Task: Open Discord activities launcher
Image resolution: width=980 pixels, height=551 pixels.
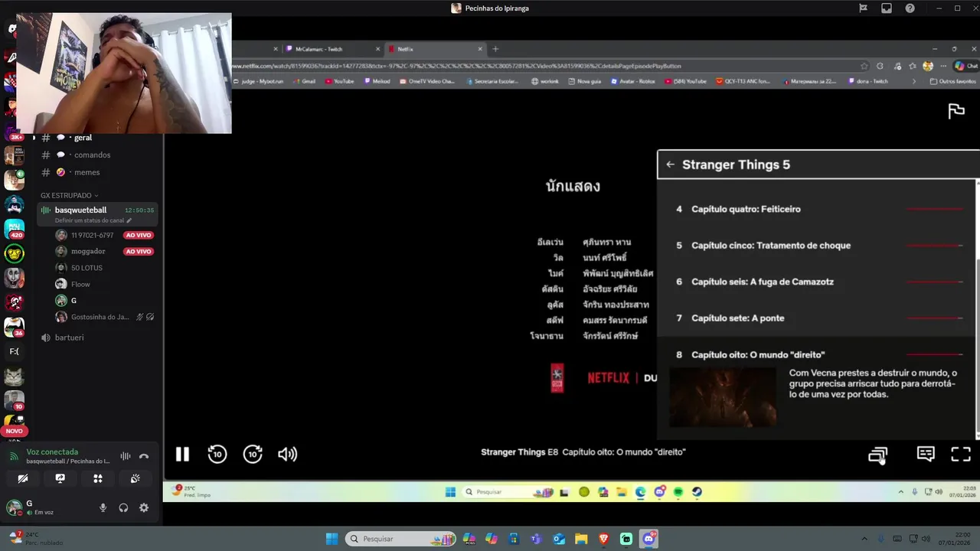Action: tap(97, 478)
